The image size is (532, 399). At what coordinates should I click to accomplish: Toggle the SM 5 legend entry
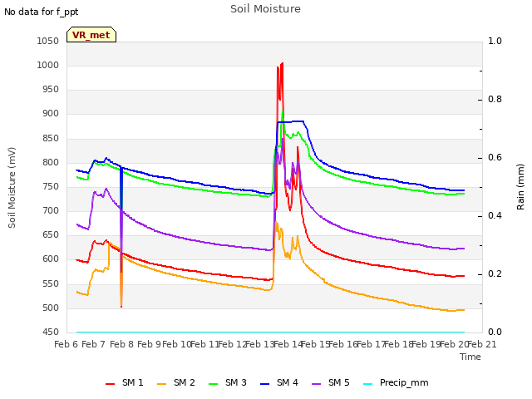[331, 383]
